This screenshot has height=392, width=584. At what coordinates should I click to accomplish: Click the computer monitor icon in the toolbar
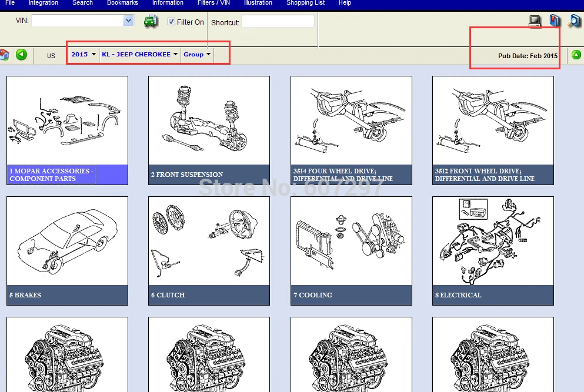tap(535, 21)
